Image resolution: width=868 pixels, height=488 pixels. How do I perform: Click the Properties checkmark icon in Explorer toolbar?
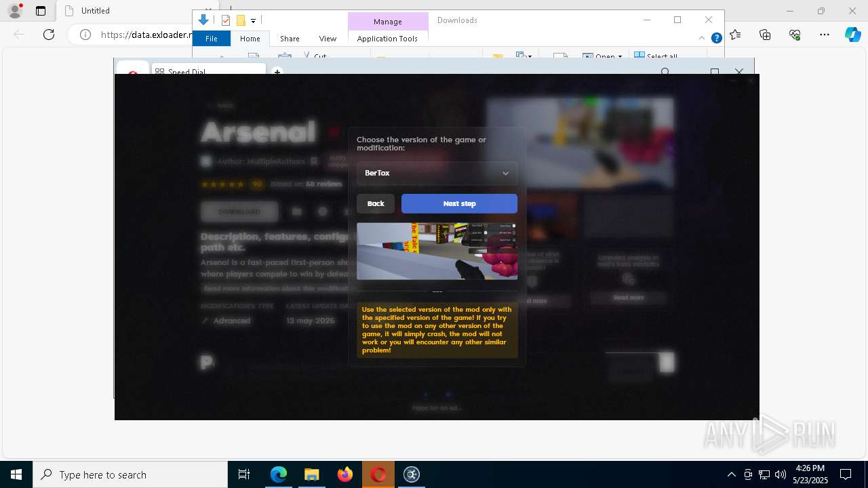pyautogui.click(x=226, y=20)
